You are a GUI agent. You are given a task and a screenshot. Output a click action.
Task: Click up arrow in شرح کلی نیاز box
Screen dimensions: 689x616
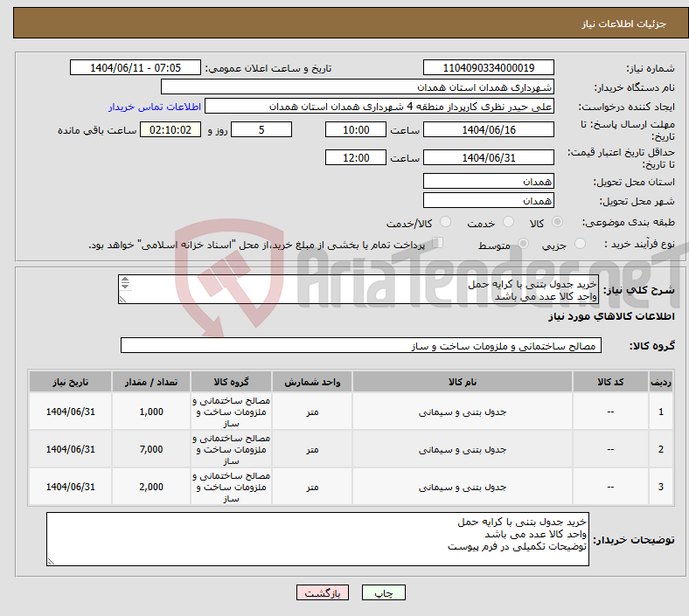pos(125,280)
